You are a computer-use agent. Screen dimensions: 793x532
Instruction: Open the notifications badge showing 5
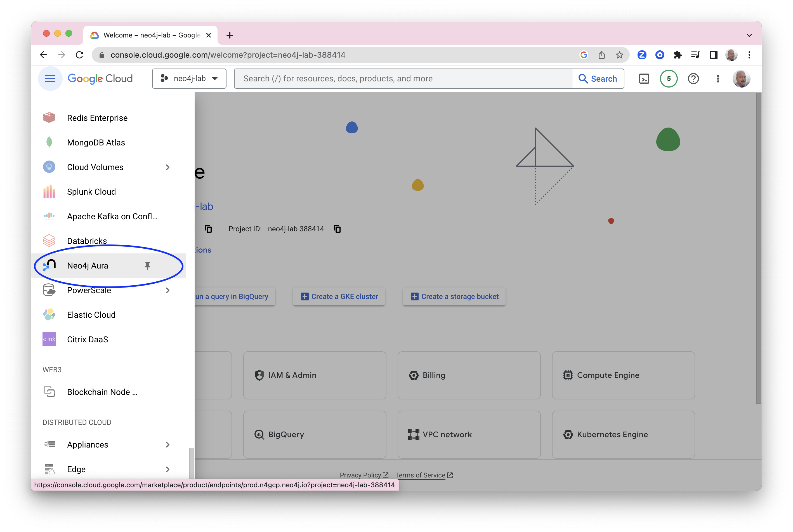[669, 79]
